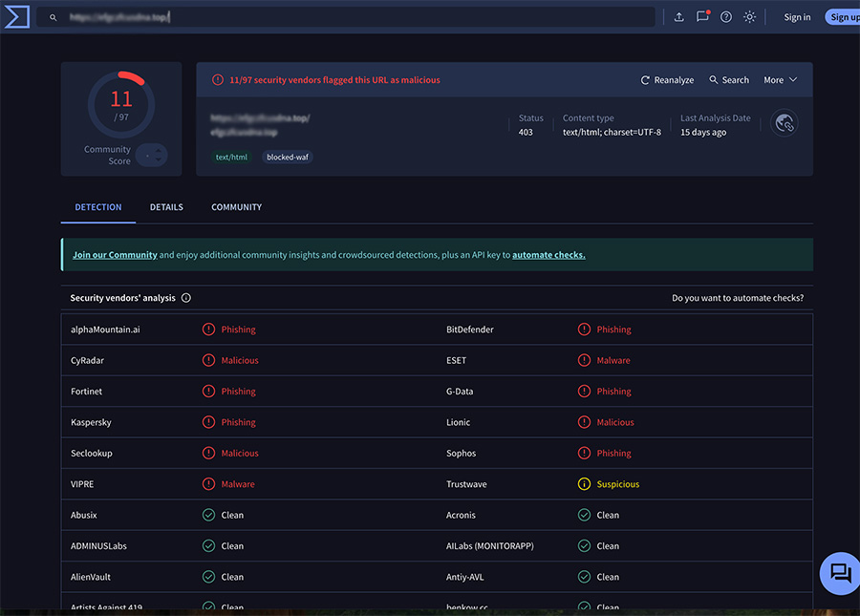Click the Antiy-AVL Clean checkmark icon
This screenshot has width=860, height=616.
[584, 577]
